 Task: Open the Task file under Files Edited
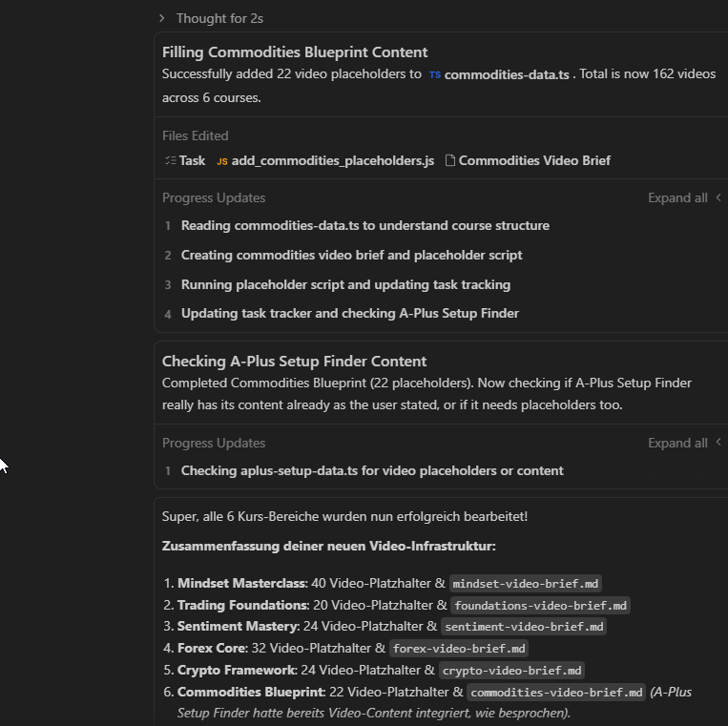[x=192, y=161]
